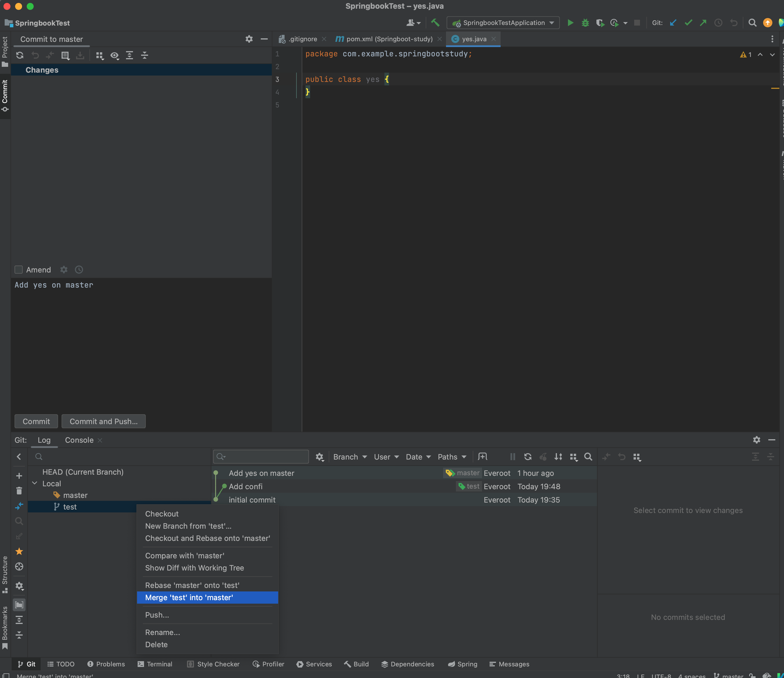Click the Git log search text field
Image resolution: width=784 pixels, height=678 pixels.
point(261,457)
